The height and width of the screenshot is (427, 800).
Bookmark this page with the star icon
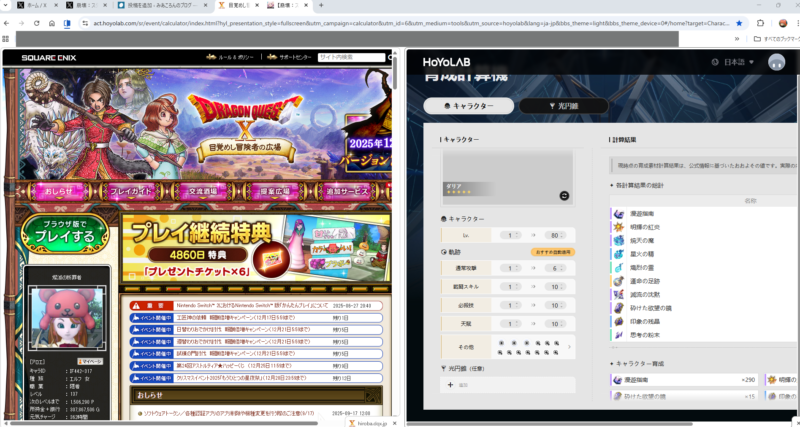point(739,22)
